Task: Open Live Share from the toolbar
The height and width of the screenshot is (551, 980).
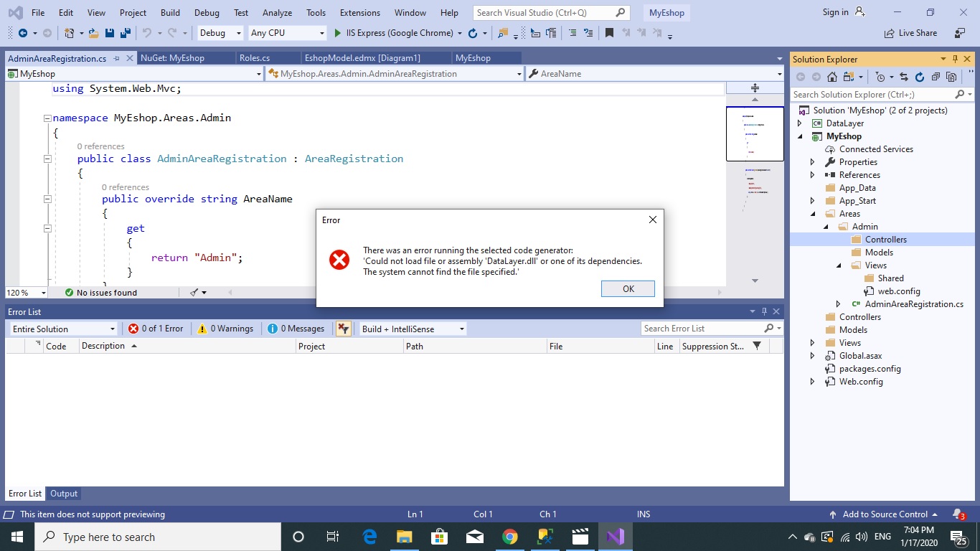Action: click(x=910, y=33)
